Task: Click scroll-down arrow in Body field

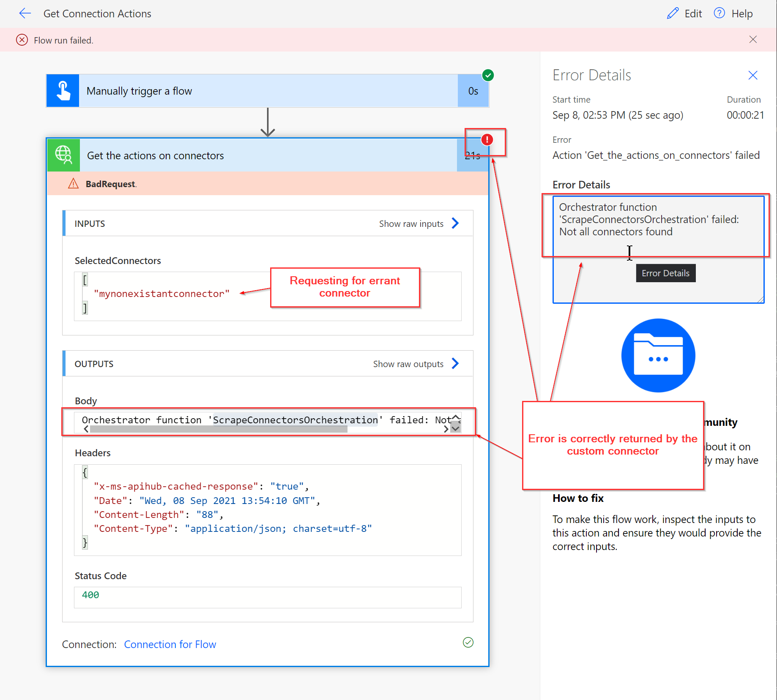Action: (455, 428)
